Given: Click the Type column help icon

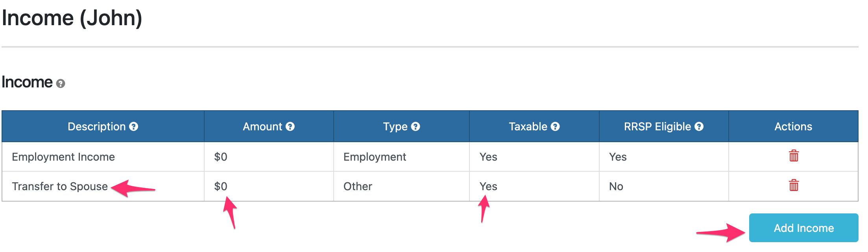Looking at the screenshot, I should 416,126.
